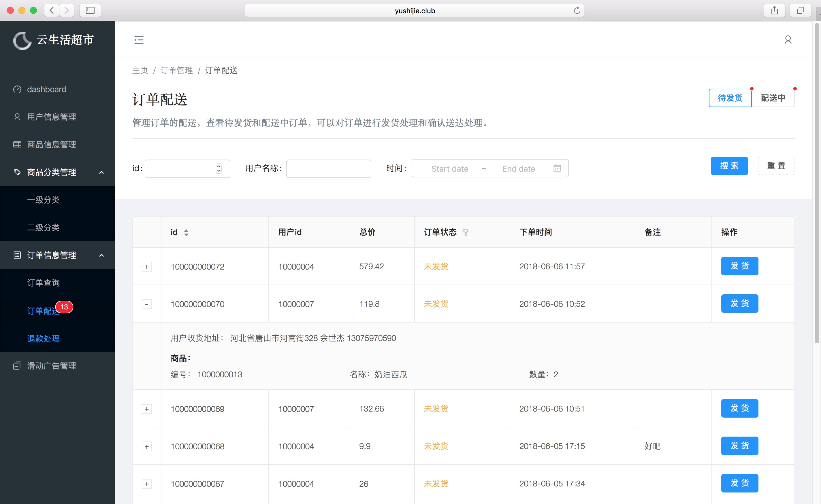Collapse expanded row of order 100000000070
Viewport: 821px width, 504px height.
pyautogui.click(x=146, y=304)
